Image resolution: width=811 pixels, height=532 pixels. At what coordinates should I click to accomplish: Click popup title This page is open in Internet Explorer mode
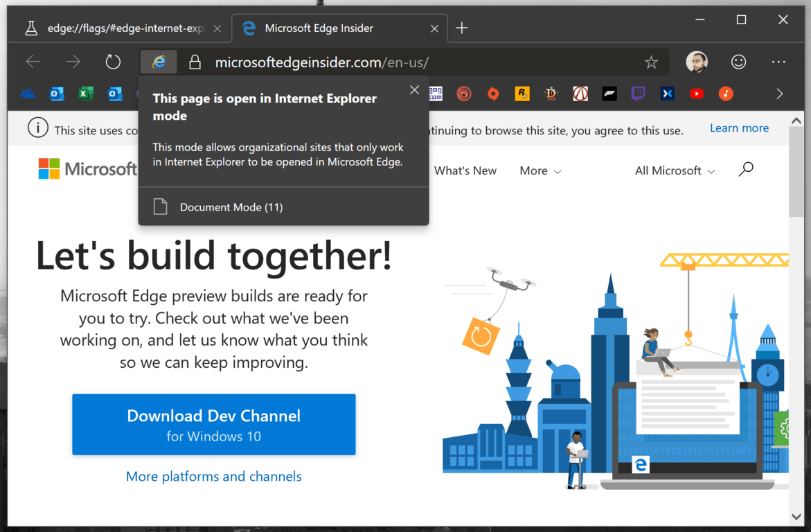(x=265, y=107)
